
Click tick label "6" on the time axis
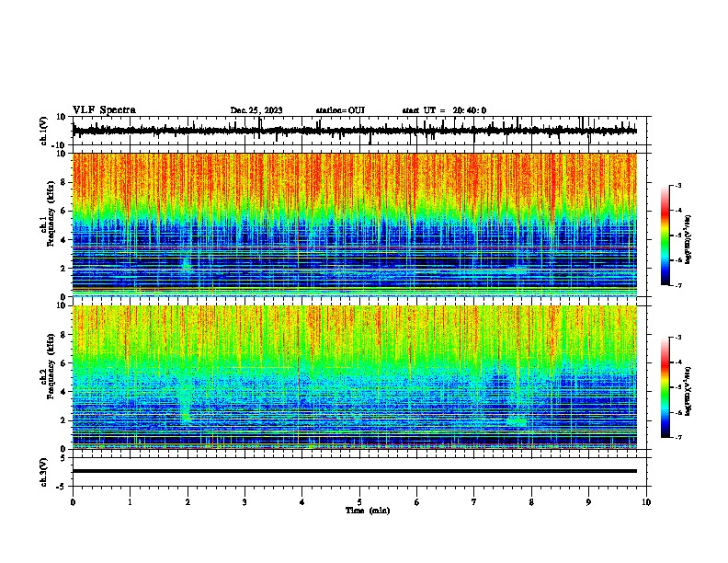pos(417,502)
